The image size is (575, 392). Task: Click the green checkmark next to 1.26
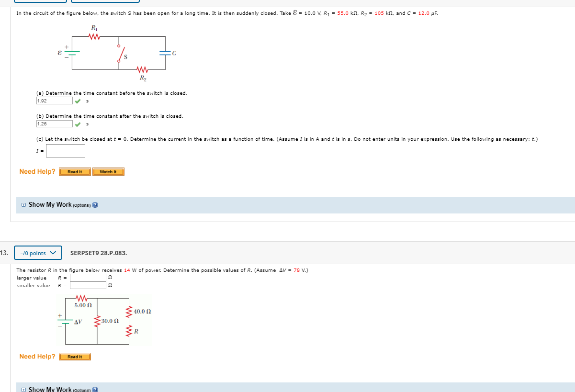(78, 124)
